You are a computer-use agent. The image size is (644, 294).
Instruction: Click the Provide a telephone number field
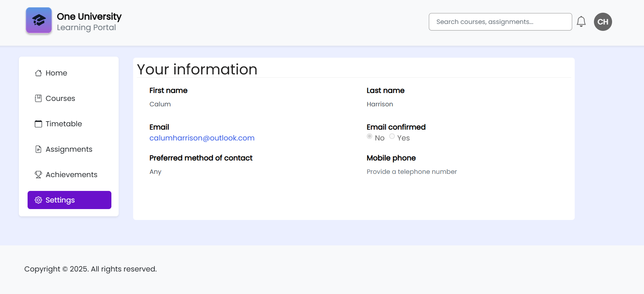[411, 172]
